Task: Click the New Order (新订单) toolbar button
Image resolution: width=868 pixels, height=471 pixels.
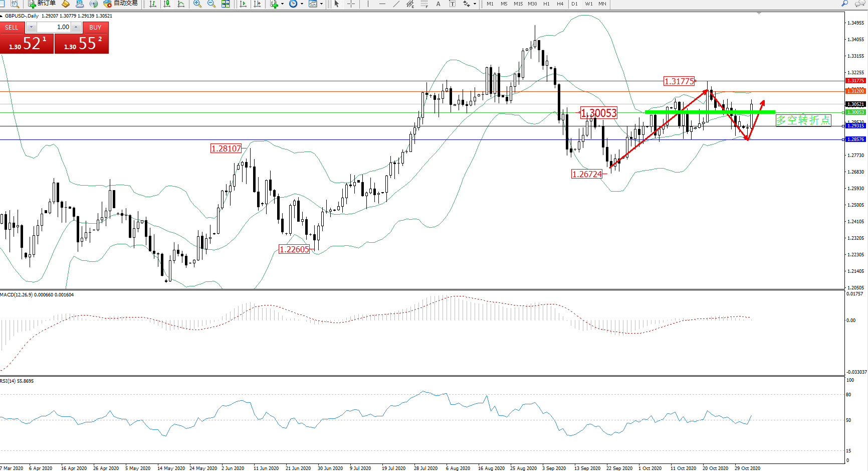Action: tap(42, 4)
